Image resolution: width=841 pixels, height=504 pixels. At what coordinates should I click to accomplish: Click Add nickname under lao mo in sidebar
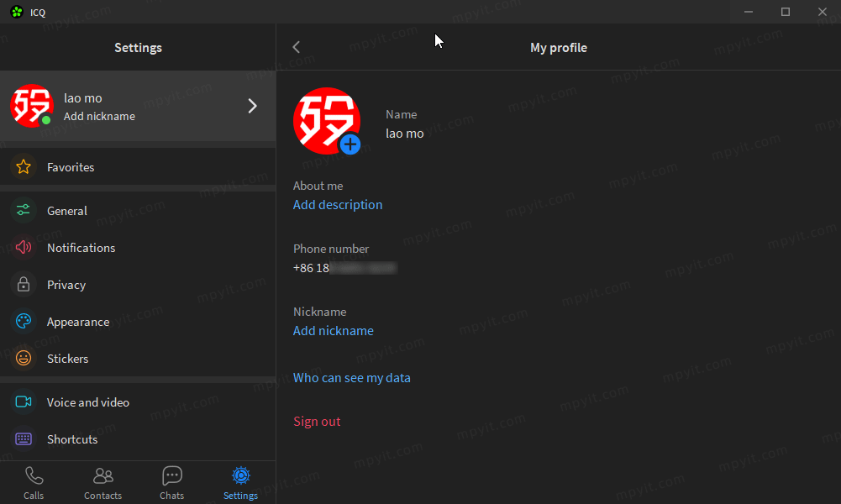click(99, 117)
